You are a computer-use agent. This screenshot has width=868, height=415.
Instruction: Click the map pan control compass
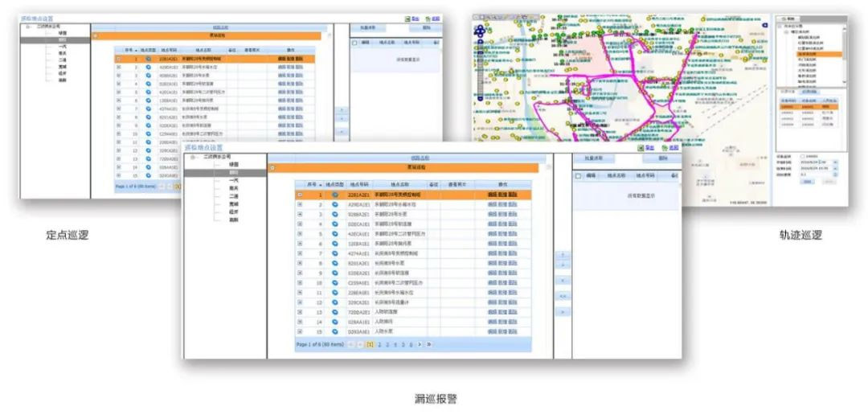[x=481, y=33]
